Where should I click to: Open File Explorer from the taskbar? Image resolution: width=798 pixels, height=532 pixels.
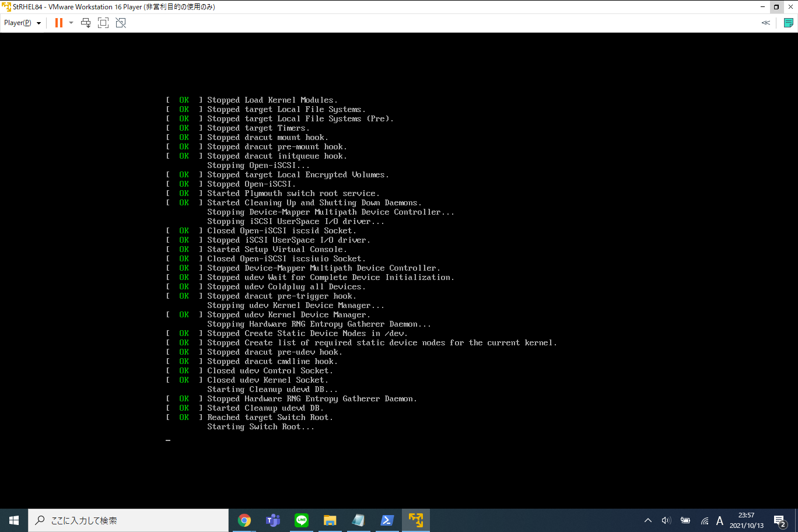(x=330, y=520)
